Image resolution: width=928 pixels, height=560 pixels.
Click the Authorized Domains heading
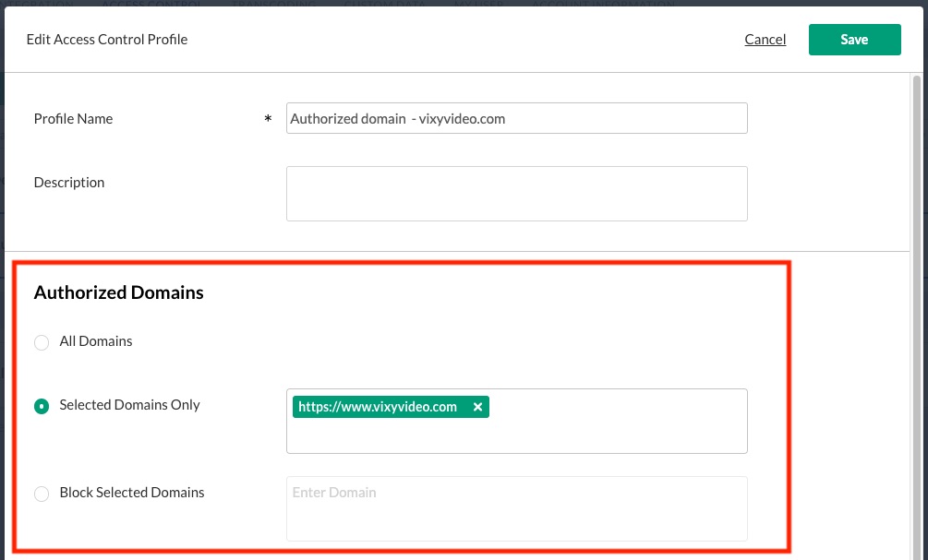pyautogui.click(x=118, y=292)
